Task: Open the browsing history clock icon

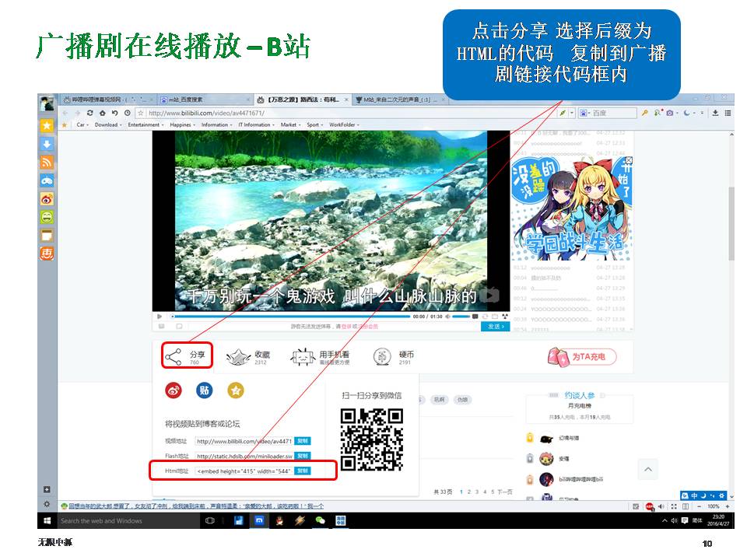Action: pos(127,113)
